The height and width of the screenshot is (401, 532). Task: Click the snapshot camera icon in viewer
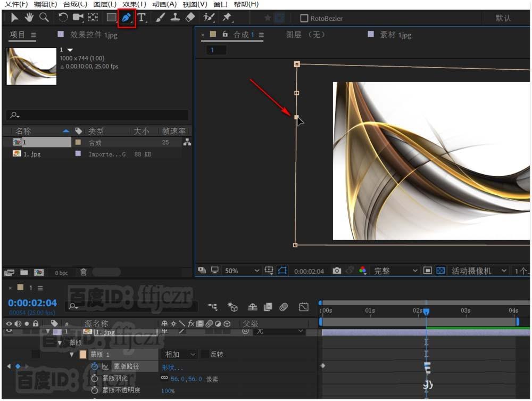pos(337,271)
